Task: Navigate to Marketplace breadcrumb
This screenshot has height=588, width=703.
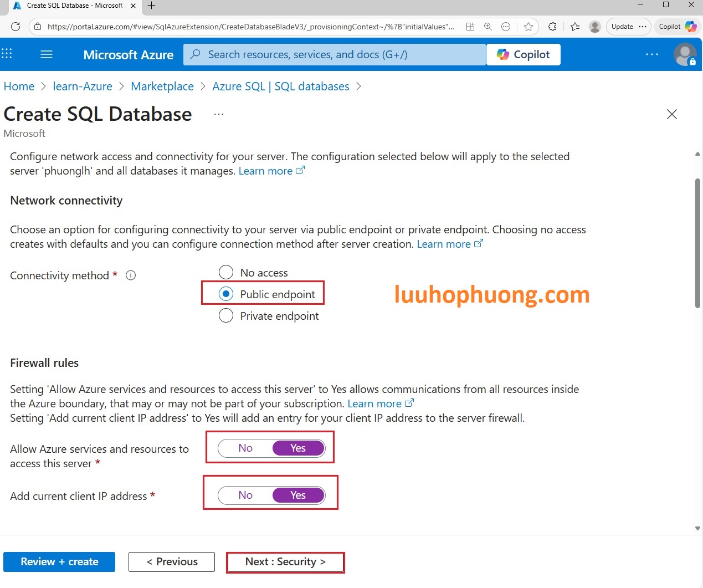Action: click(x=162, y=86)
